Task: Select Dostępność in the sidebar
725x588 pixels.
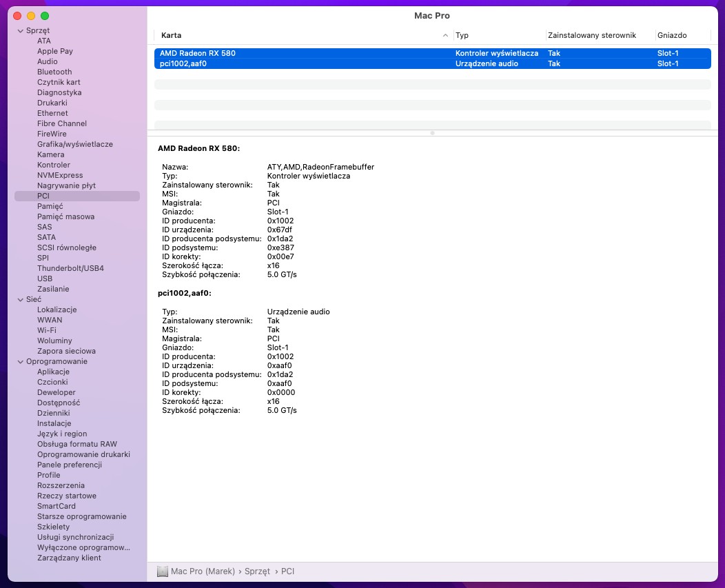Action: point(59,403)
